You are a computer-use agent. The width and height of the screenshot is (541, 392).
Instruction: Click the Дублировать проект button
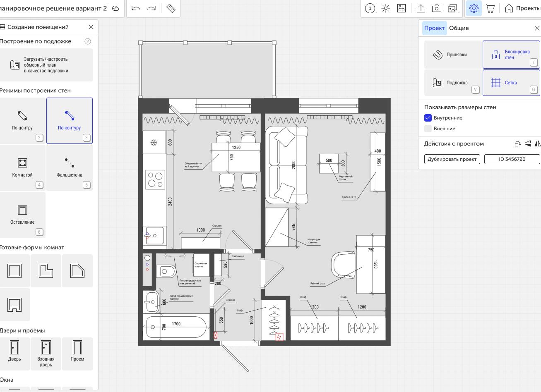point(452,159)
